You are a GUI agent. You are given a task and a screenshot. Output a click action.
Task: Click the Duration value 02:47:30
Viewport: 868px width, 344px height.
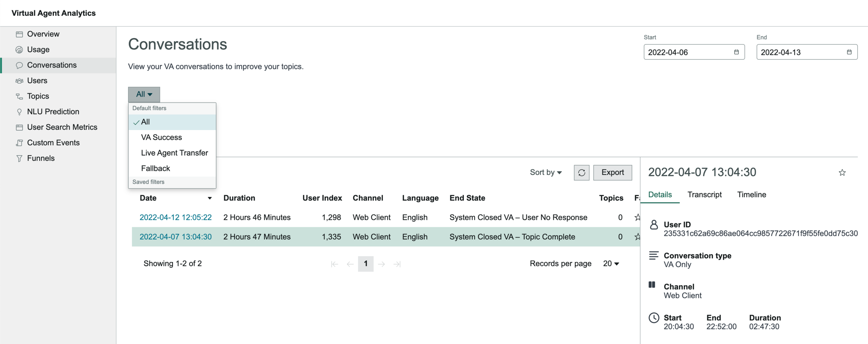point(764,327)
